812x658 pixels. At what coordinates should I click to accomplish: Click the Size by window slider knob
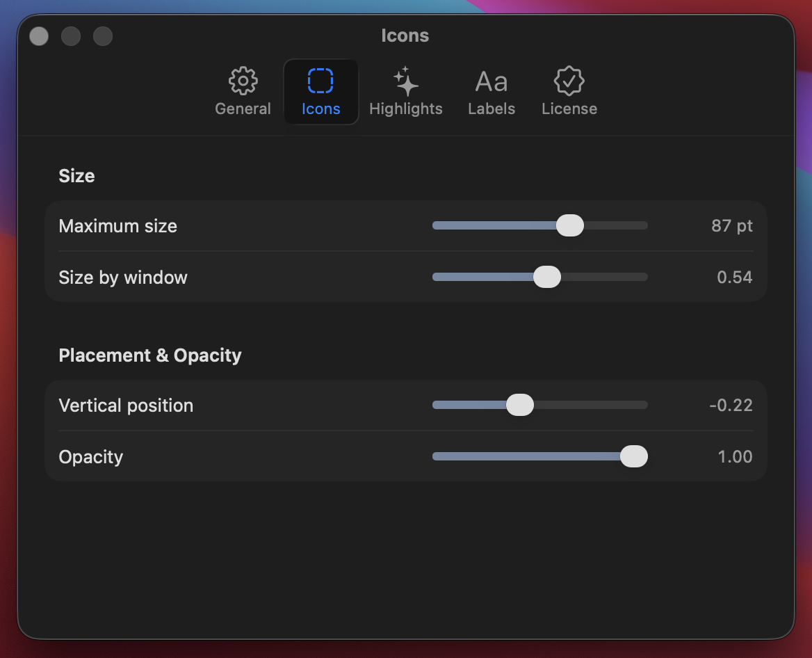(547, 277)
